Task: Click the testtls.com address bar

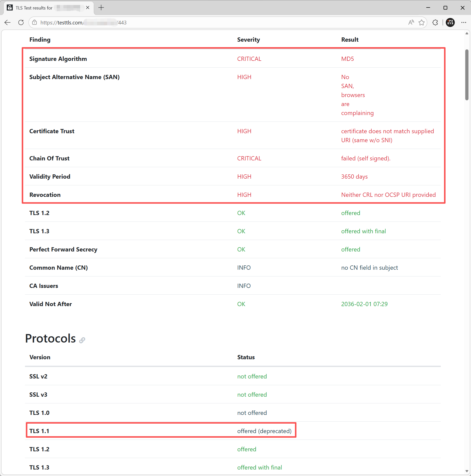Action: tap(200, 22)
